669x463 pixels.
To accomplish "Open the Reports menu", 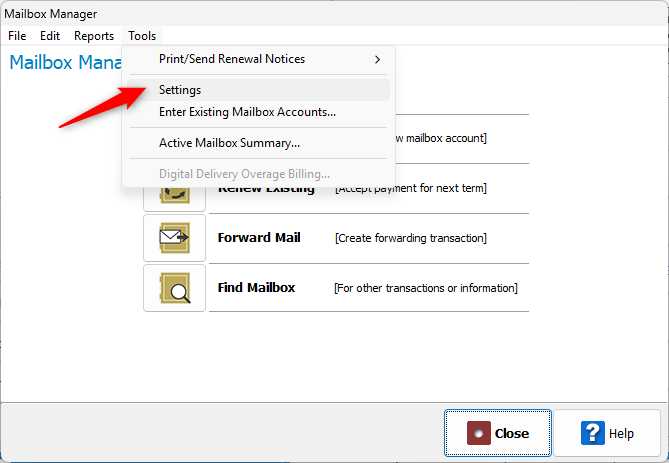I will click(x=94, y=36).
